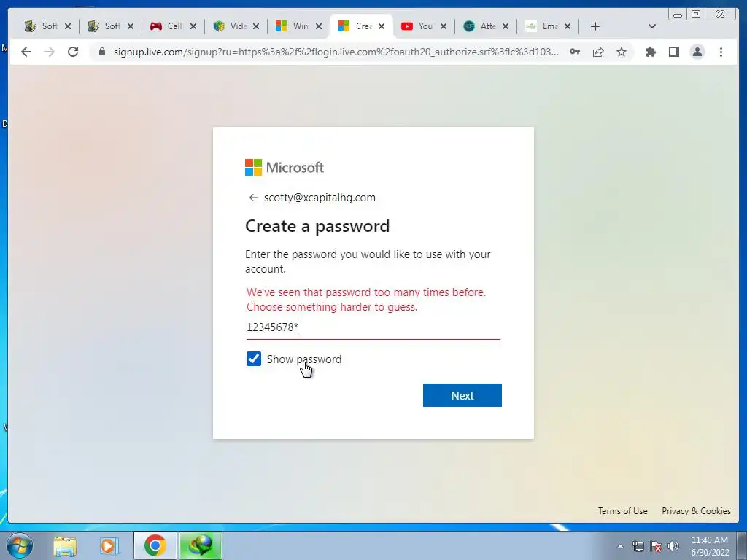
Task: View site lock information icon
Action: (101, 52)
